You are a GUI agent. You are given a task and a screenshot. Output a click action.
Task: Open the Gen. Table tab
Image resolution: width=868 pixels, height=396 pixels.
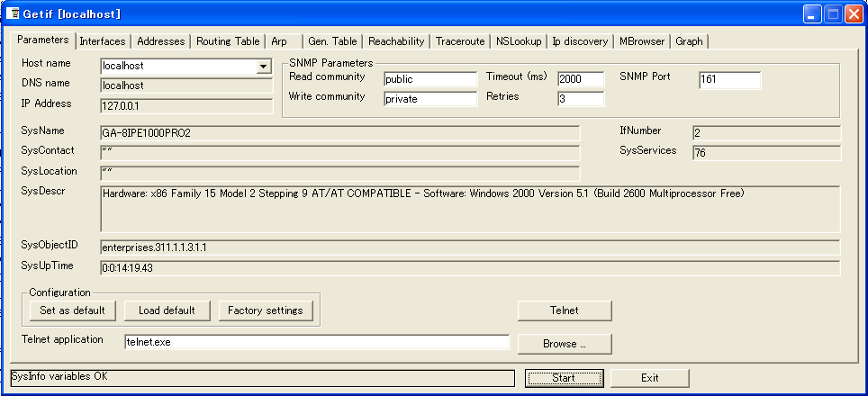pos(331,41)
